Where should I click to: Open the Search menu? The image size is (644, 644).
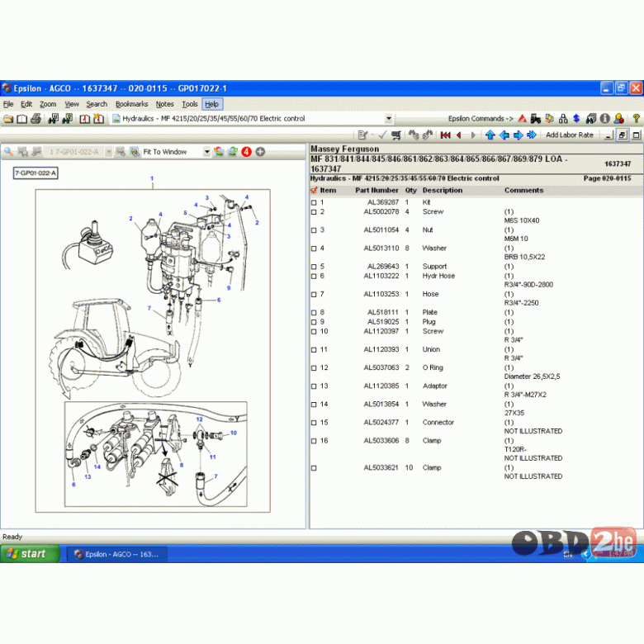[97, 104]
